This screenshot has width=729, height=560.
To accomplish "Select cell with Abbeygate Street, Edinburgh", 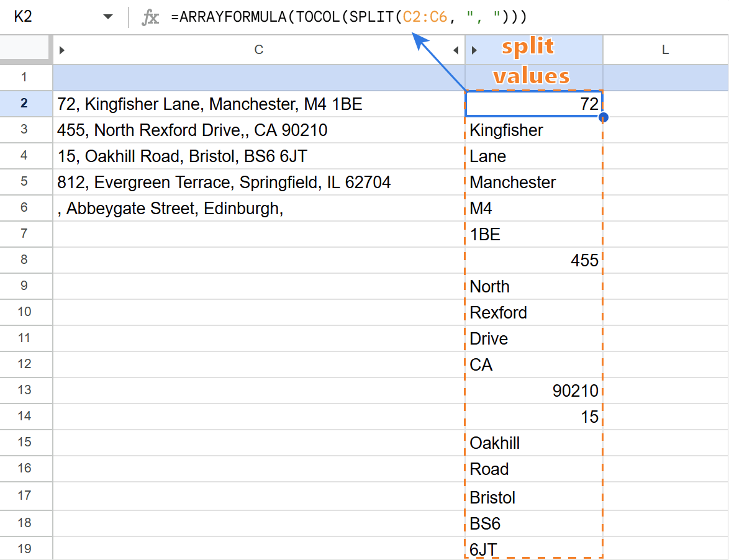I will click(x=259, y=208).
